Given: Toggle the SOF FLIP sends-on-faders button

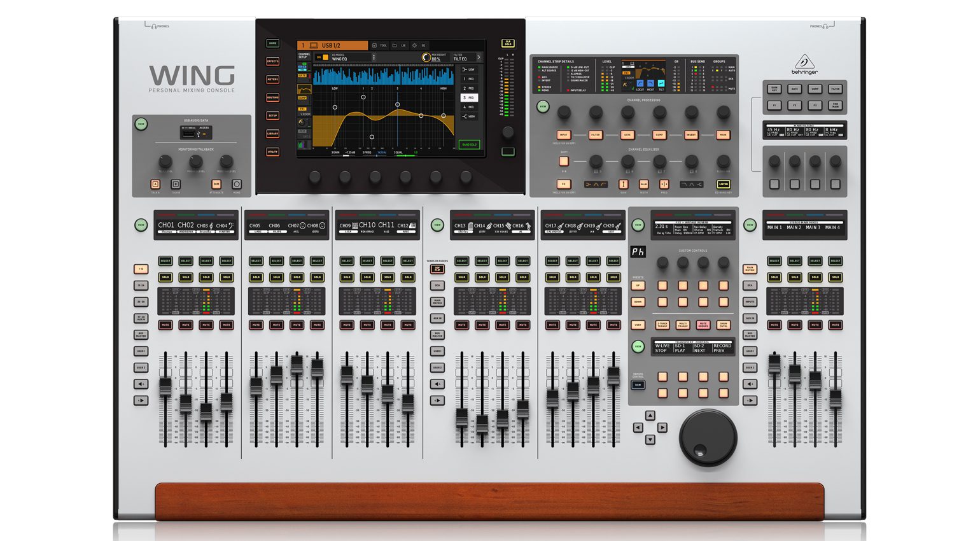Looking at the screenshot, I should coord(437,269).
